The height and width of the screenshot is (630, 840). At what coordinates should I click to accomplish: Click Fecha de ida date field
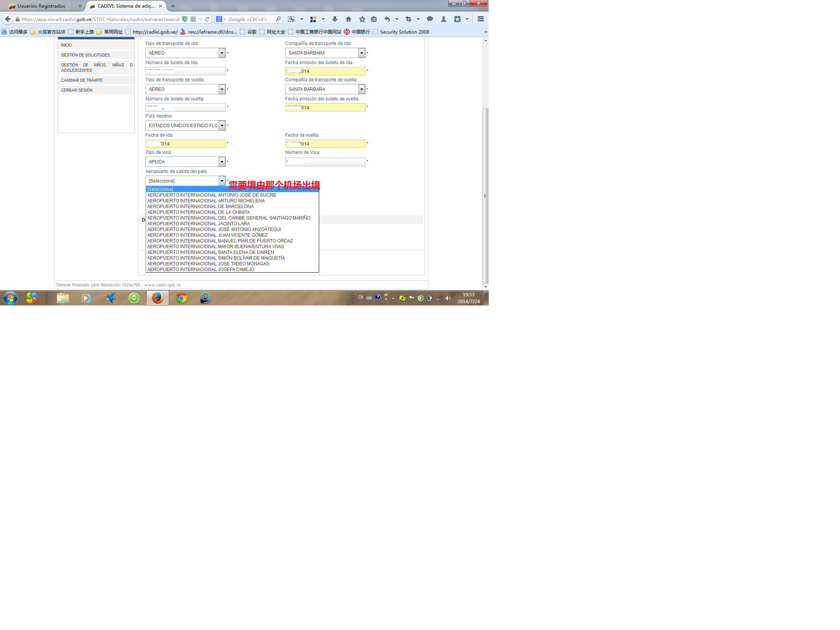pos(186,144)
